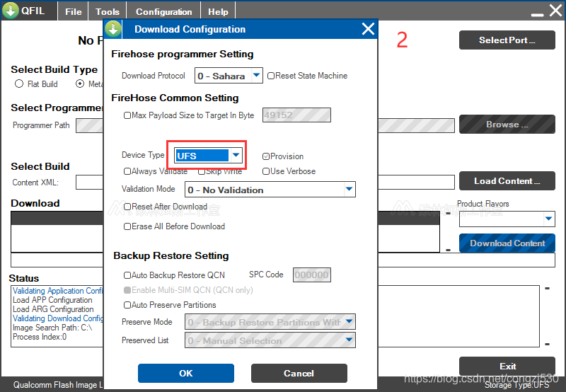Confirm the dialog with OK
566x392 pixels.
coord(186,373)
